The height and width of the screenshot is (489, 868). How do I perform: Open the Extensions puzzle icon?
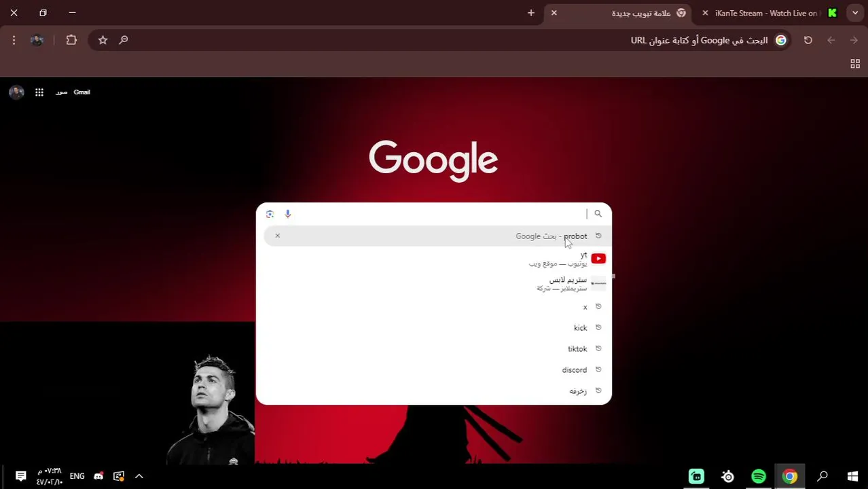[x=71, y=40]
